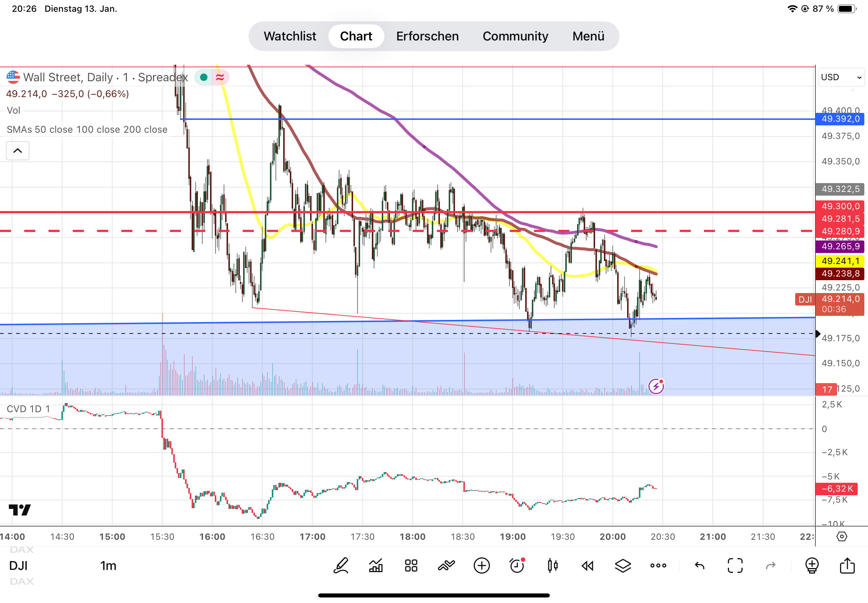Open the alerts clock icon
Viewport: 868px width, 603px height.
point(516,565)
